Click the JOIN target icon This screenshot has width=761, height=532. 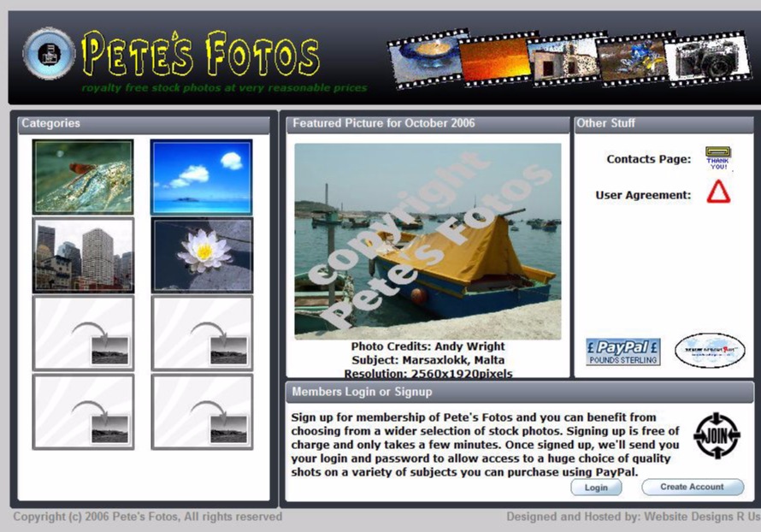[x=717, y=435]
